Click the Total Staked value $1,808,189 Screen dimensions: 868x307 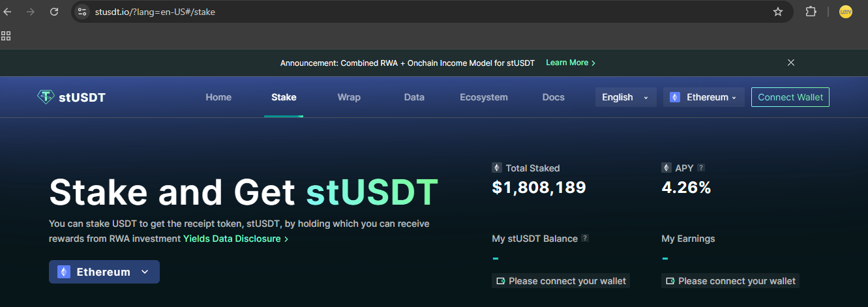coord(539,188)
